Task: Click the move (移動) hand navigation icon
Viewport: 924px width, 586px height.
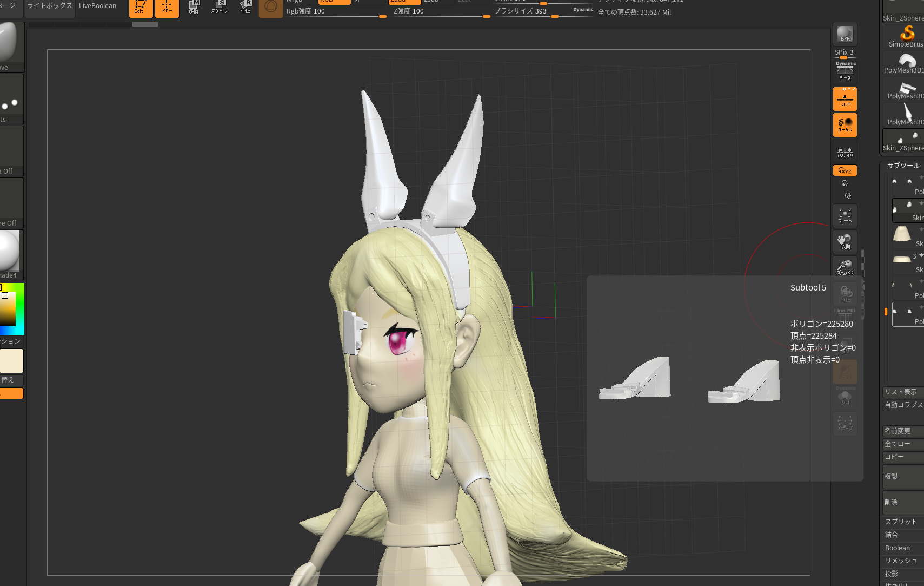Action: [x=845, y=242]
